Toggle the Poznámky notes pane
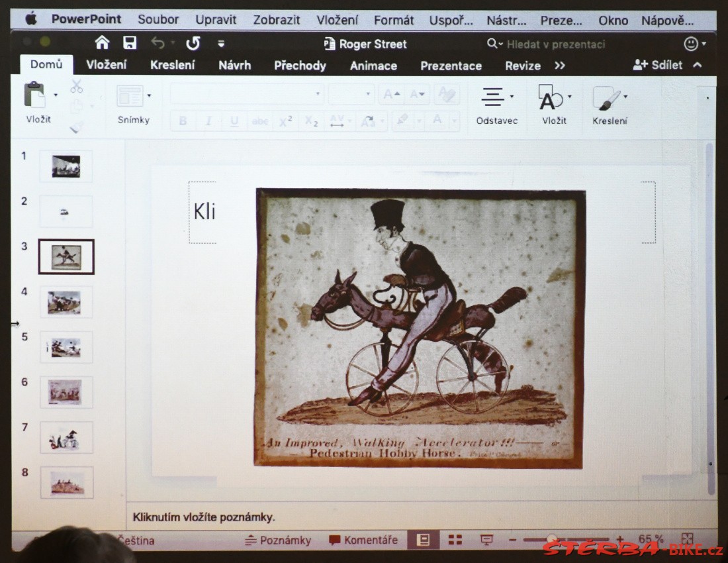 point(278,540)
